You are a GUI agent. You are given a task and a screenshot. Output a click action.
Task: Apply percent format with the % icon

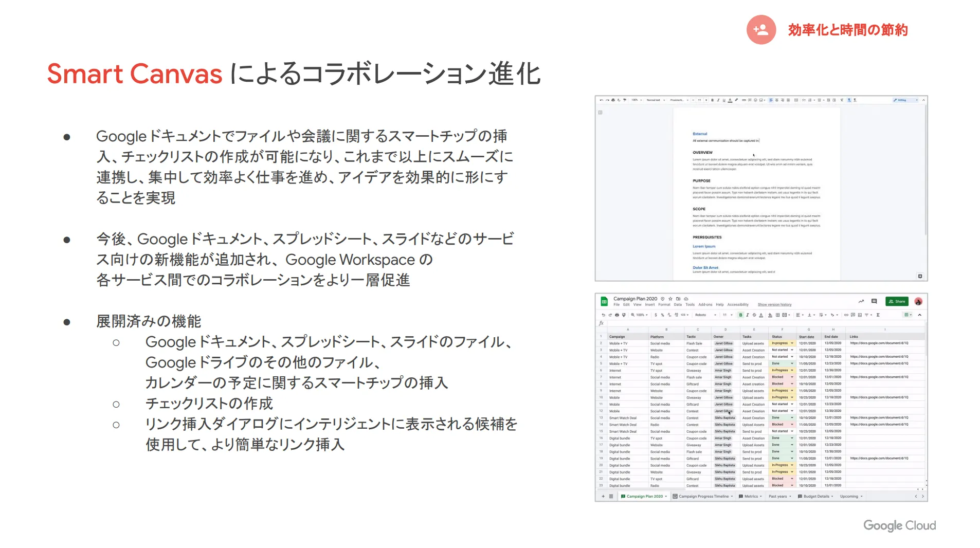click(x=662, y=315)
